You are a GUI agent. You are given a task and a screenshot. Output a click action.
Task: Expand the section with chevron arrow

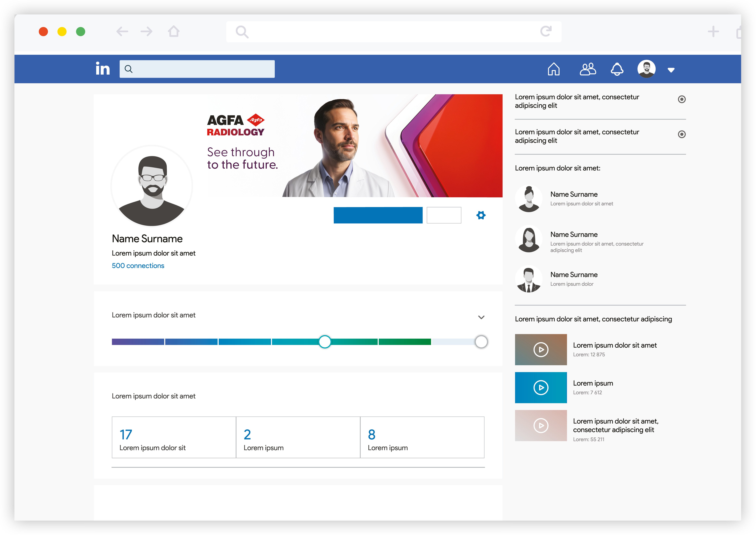click(x=481, y=317)
